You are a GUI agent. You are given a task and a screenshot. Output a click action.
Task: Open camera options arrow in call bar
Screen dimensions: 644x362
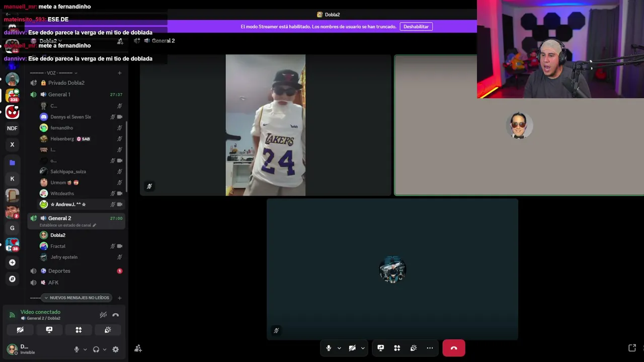(x=363, y=348)
